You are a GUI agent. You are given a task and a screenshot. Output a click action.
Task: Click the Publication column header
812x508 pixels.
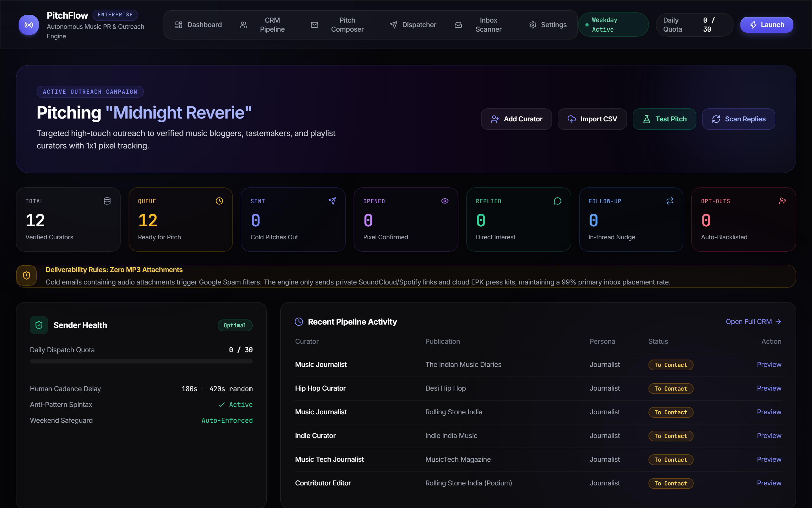[443, 341]
